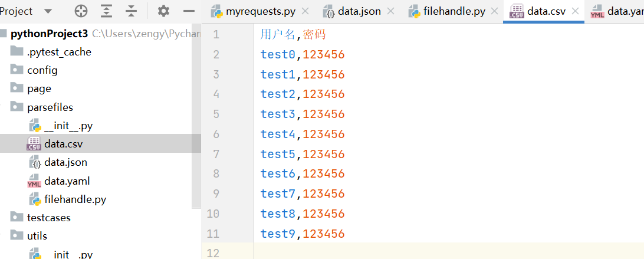
Task: Close the myrequests.py tab
Action: coord(305,12)
